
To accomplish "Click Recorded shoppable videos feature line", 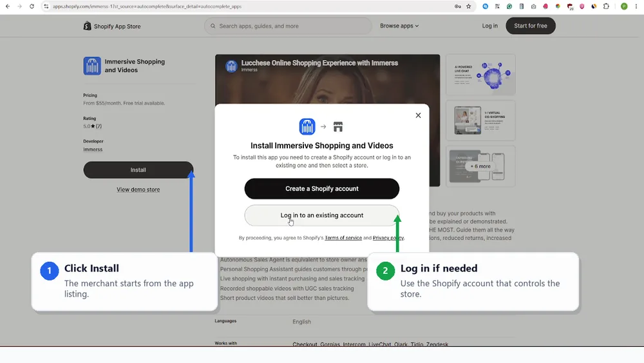I will (x=287, y=288).
